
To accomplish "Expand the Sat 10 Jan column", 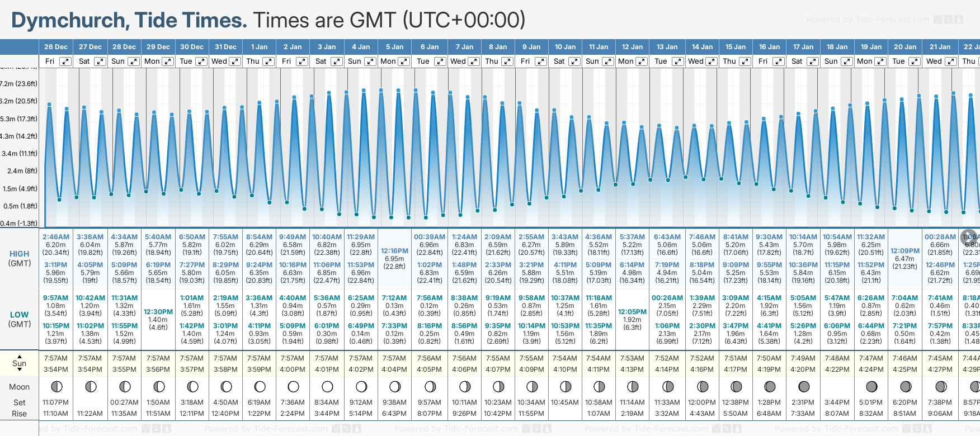I will click(574, 61).
